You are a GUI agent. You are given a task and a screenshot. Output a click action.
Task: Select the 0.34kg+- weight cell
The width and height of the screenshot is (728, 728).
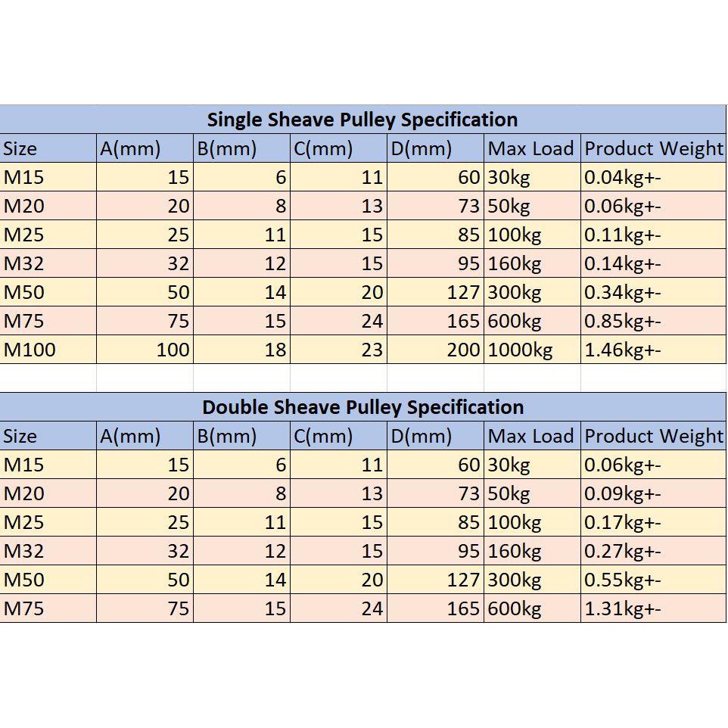pos(653,292)
